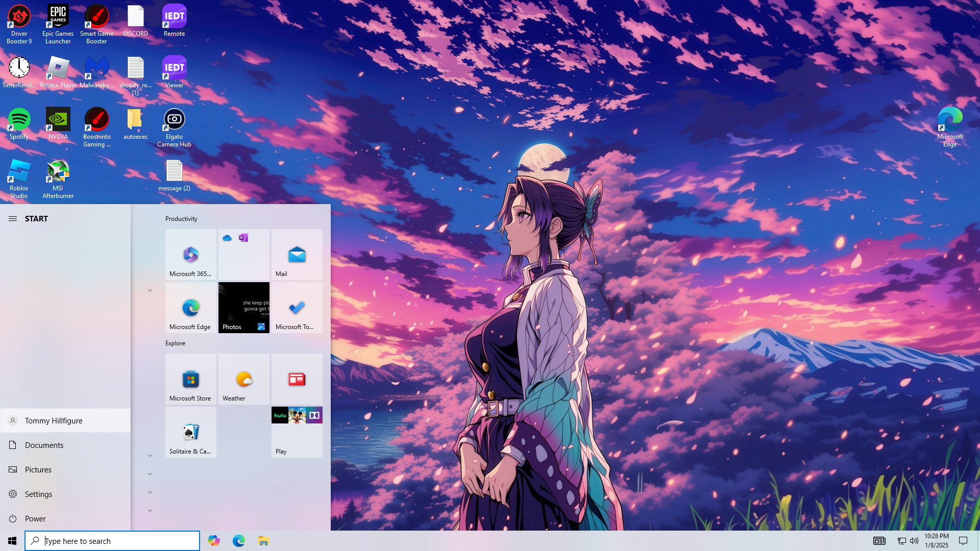The height and width of the screenshot is (551, 980).
Task: Expand the chevron next to Solitaire tile
Action: pos(150,456)
